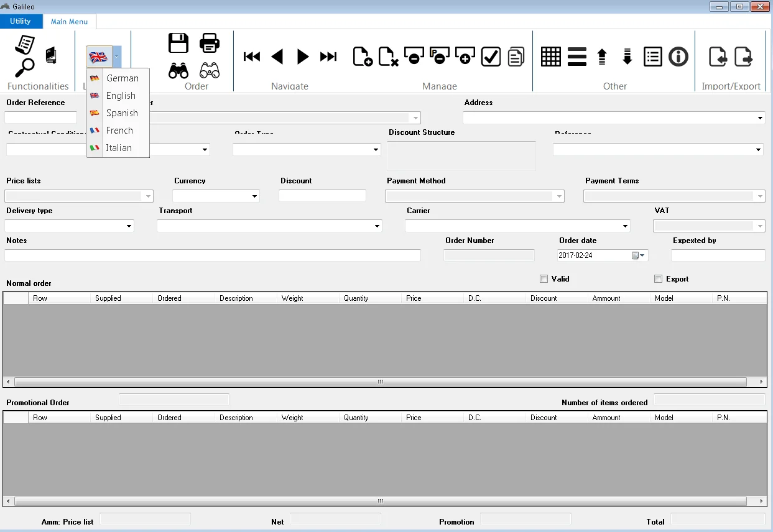Image resolution: width=773 pixels, height=532 pixels.
Task: Open the info circle icon
Action: pos(678,57)
